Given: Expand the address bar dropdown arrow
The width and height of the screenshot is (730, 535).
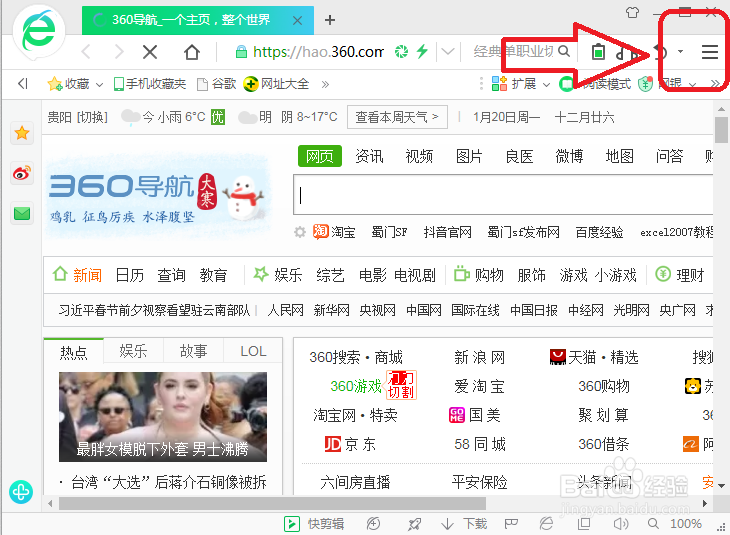Looking at the screenshot, I should coord(447,51).
